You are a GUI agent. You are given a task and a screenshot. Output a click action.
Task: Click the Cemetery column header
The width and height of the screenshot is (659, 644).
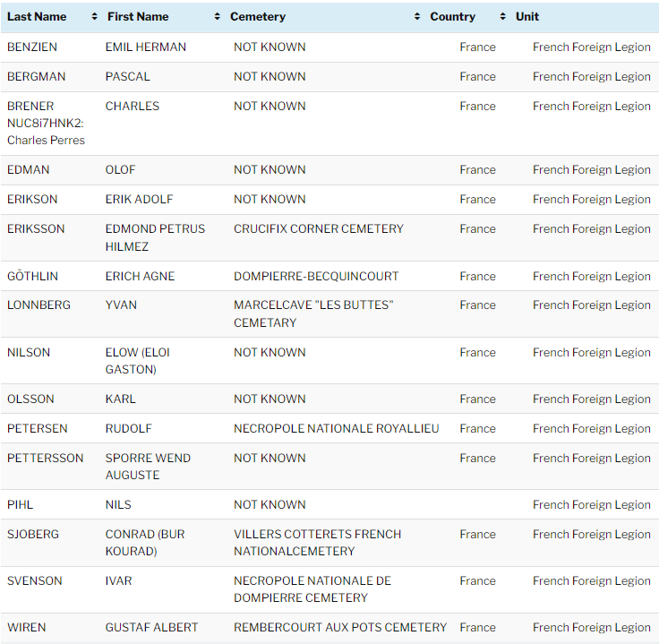coord(258,16)
